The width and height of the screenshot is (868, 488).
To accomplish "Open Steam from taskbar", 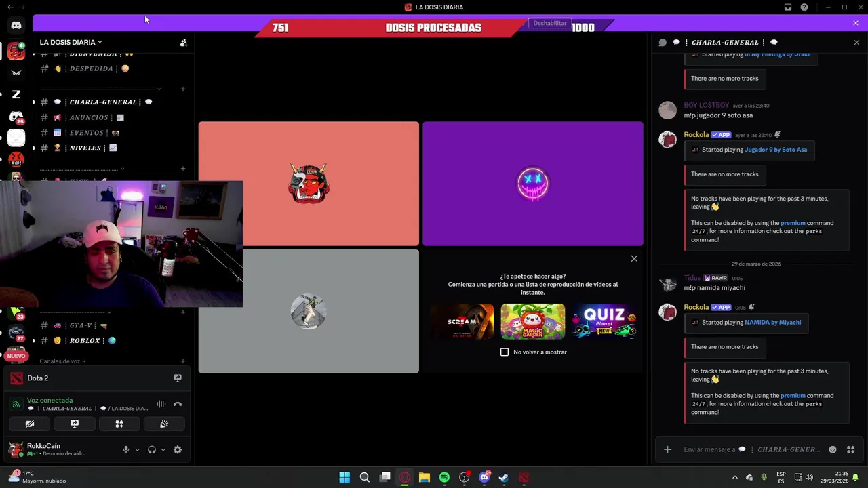I will tap(504, 477).
